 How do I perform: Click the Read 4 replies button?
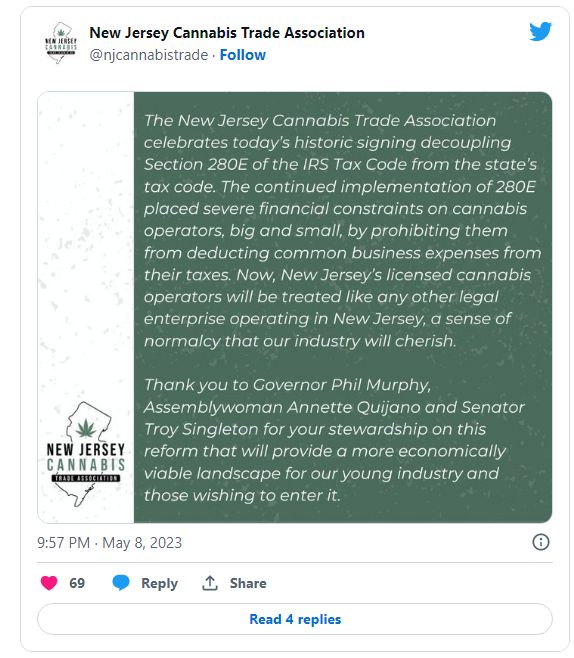pos(295,619)
